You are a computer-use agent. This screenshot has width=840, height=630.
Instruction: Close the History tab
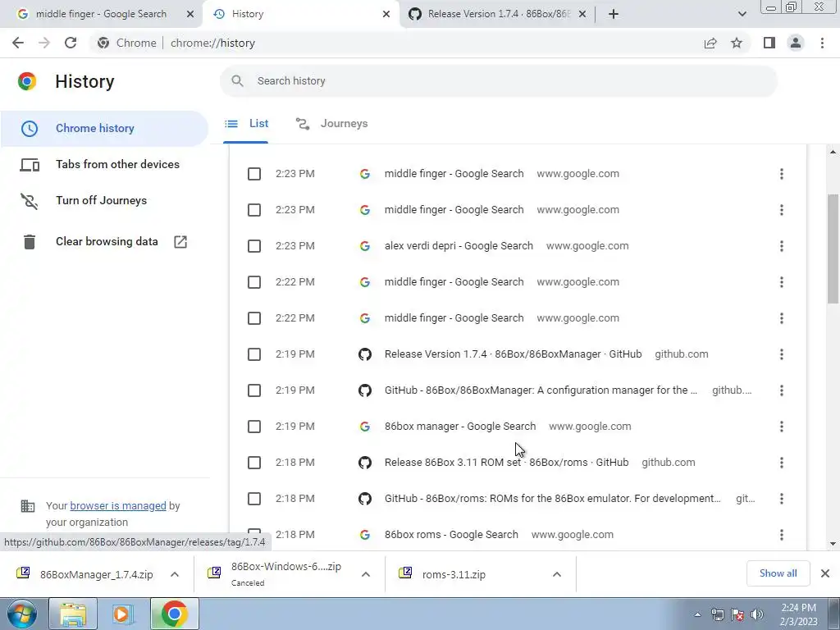[x=386, y=14]
